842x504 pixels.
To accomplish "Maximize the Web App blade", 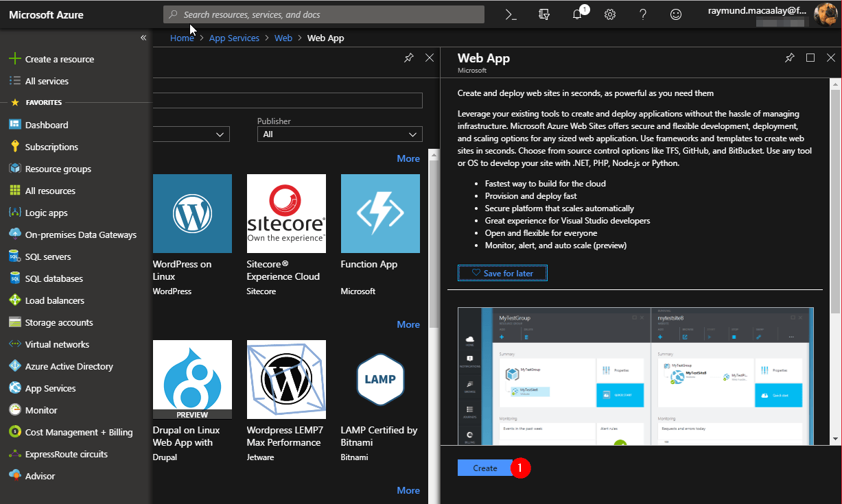I will click(810, 58).
